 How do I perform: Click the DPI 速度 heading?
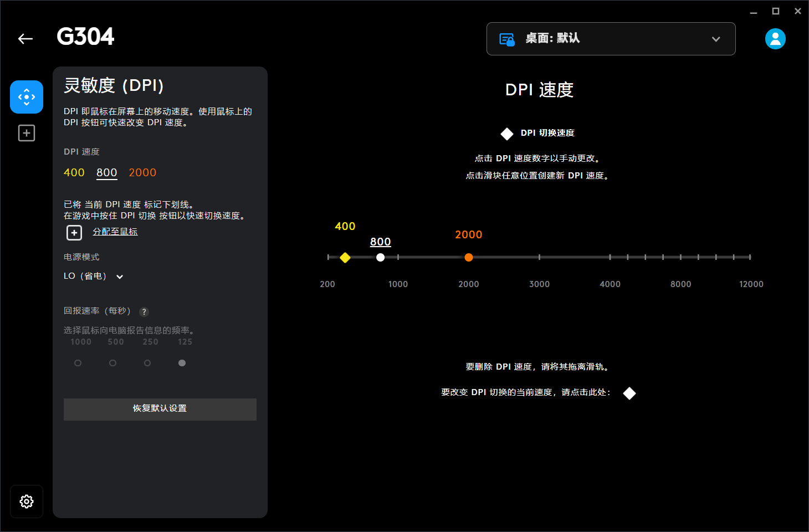539,90
